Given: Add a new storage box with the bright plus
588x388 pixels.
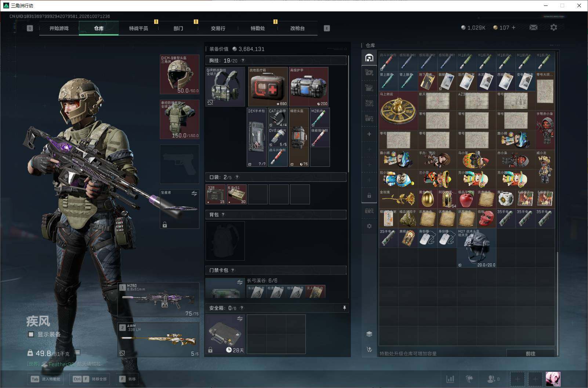Looking at the screenshot, I should 369,134.
